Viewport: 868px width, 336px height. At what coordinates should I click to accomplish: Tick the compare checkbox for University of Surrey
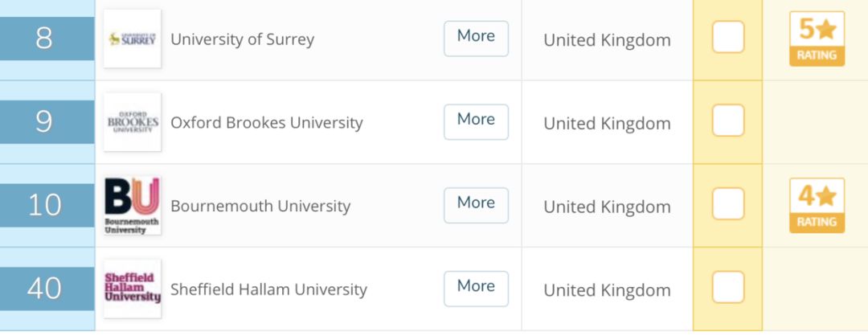(x=728, y=37)
